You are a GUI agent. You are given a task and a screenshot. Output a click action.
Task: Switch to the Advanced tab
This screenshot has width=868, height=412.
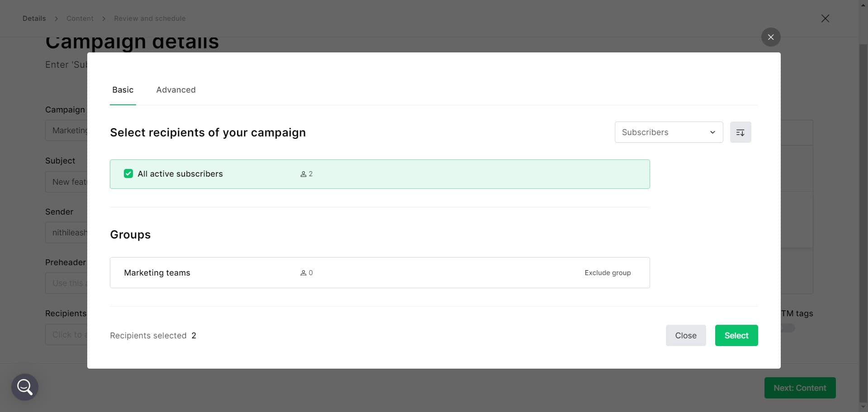(176, 90)
